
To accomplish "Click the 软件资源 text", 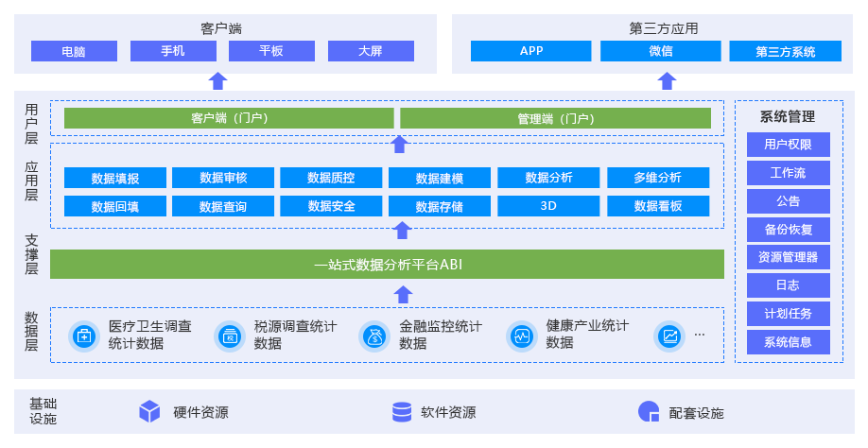I will [448, 413].
